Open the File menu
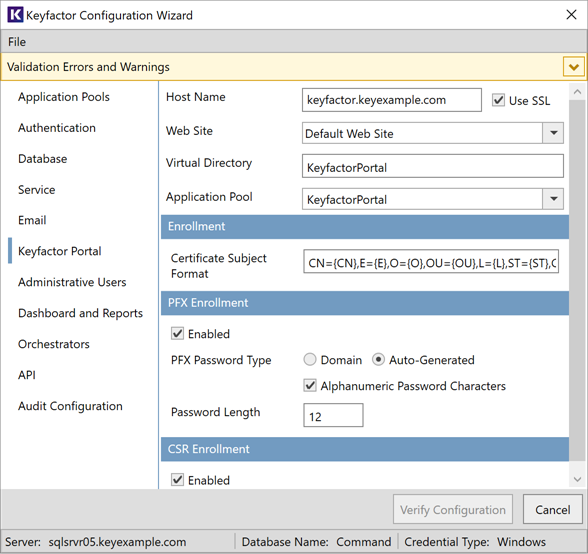This screenshot has width=588, height=554. pyautogui.click(x=17, y=42)
